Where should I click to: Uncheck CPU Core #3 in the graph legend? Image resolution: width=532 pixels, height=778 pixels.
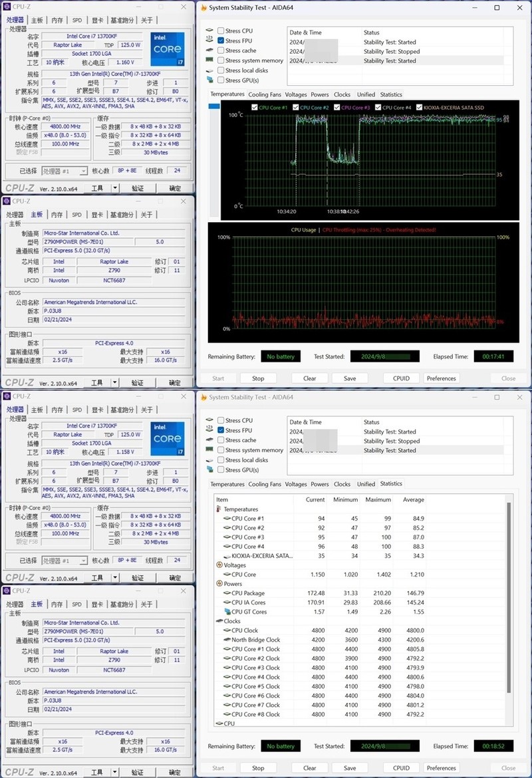click(x=337, y=108)
